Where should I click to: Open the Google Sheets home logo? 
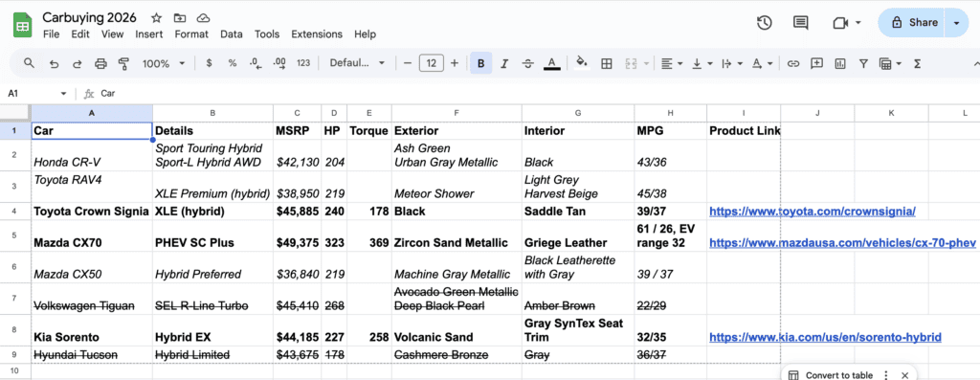pyautogui.click(x=23, y=26)
